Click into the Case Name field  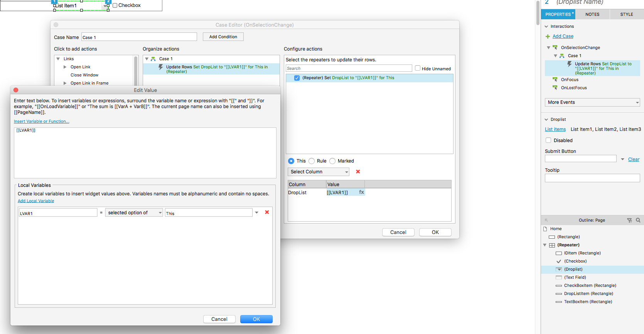tap(139, 37)
